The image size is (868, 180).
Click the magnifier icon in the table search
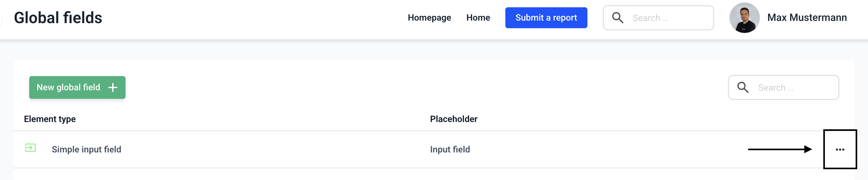743,87
